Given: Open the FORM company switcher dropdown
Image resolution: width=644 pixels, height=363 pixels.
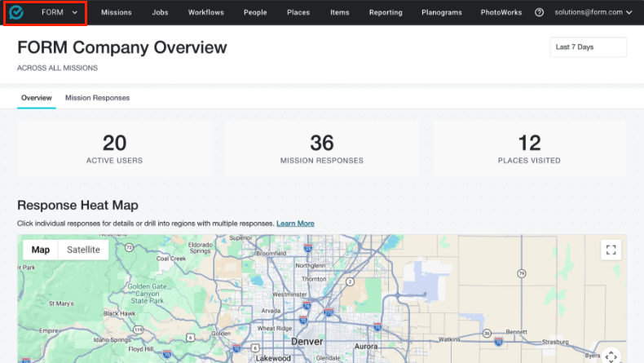Looking at the screenshot, I should pos(60,12).
